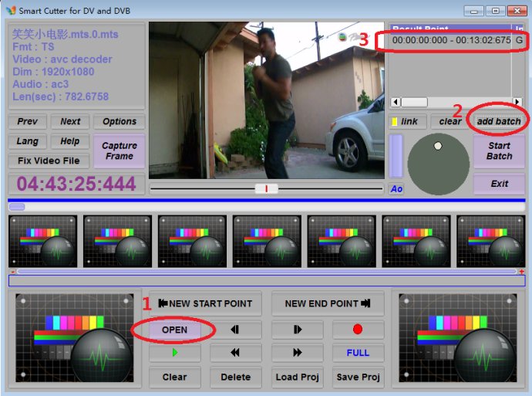Viewport: 532px width, 396px height.
Task: Click the red record button
Action: tap(358, 329)
